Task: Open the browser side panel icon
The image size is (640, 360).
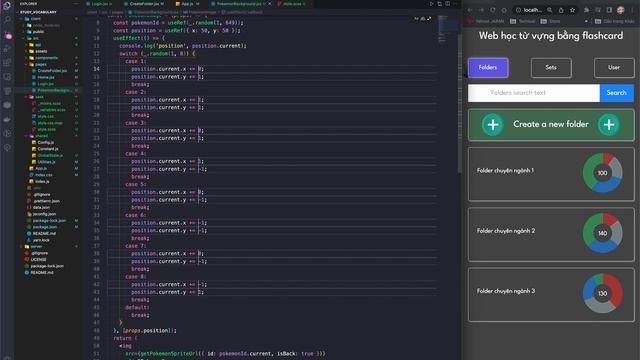Action: [x=609, y=10]
